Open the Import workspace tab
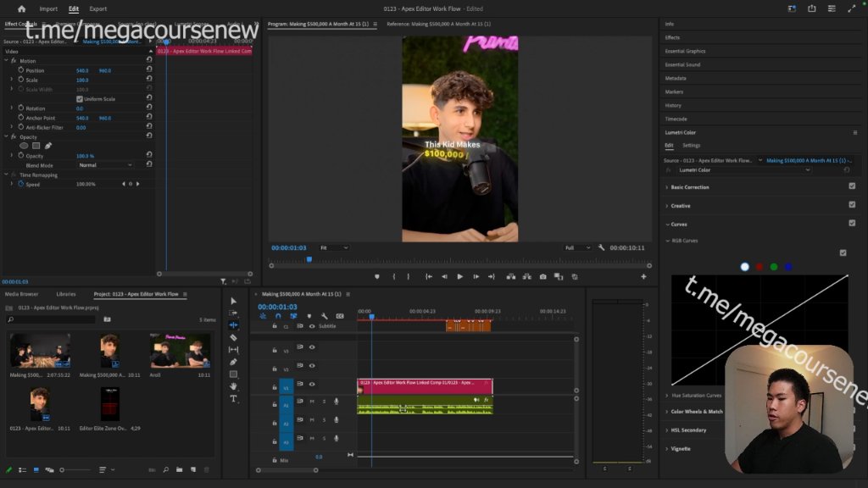Viewport: 868px width, 488px height. tap(48, 8)
